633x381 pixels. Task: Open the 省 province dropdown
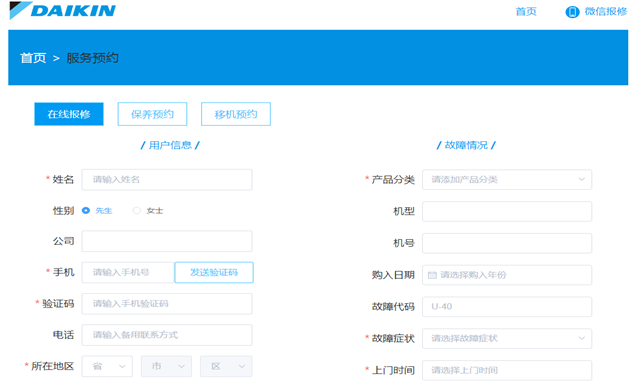(x=107, y=366)
